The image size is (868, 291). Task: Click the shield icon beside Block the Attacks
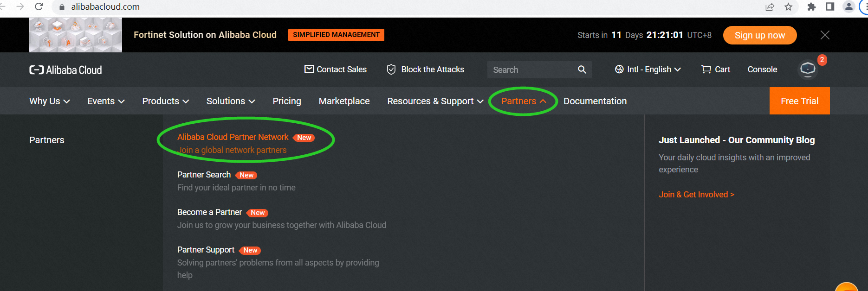pyautogui.click(x=391, y=70)
